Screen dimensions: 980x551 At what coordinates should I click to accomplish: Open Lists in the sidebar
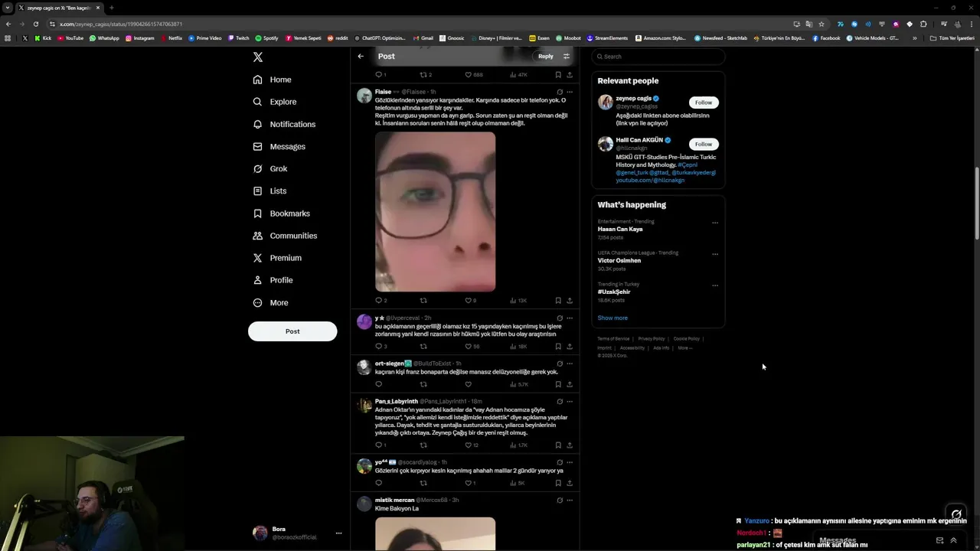[269, 191]
